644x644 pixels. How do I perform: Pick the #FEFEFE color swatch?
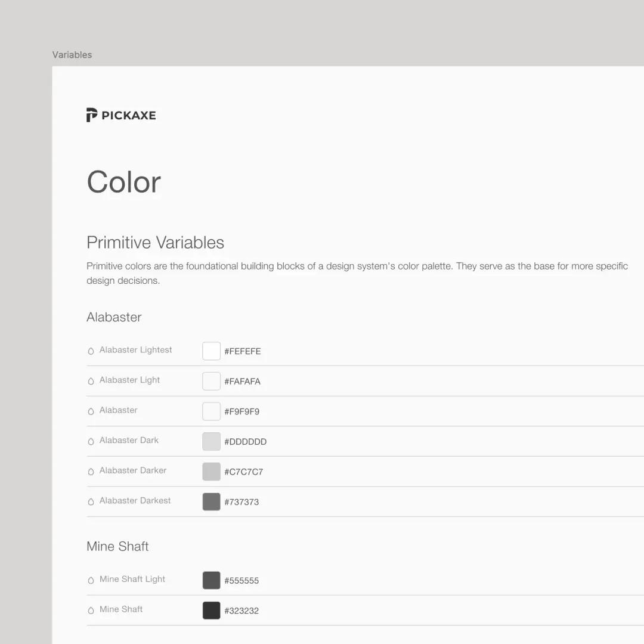(212, 351)
